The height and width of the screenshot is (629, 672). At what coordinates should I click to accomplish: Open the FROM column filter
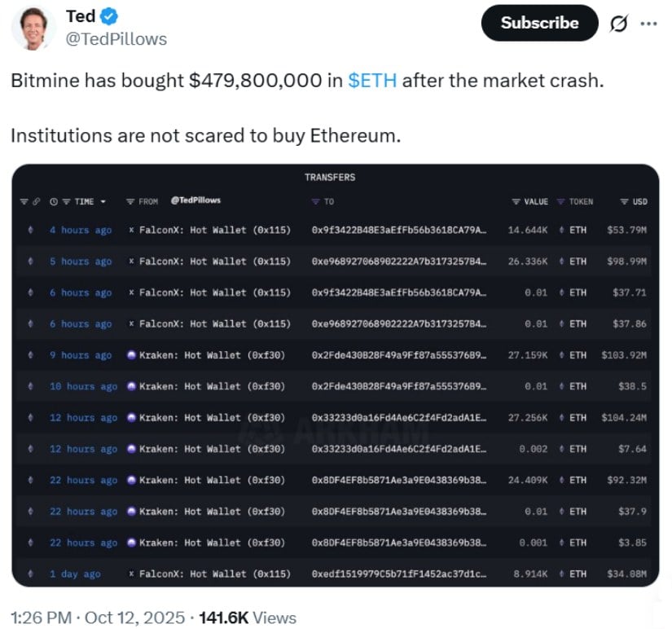tap(130, 201)
